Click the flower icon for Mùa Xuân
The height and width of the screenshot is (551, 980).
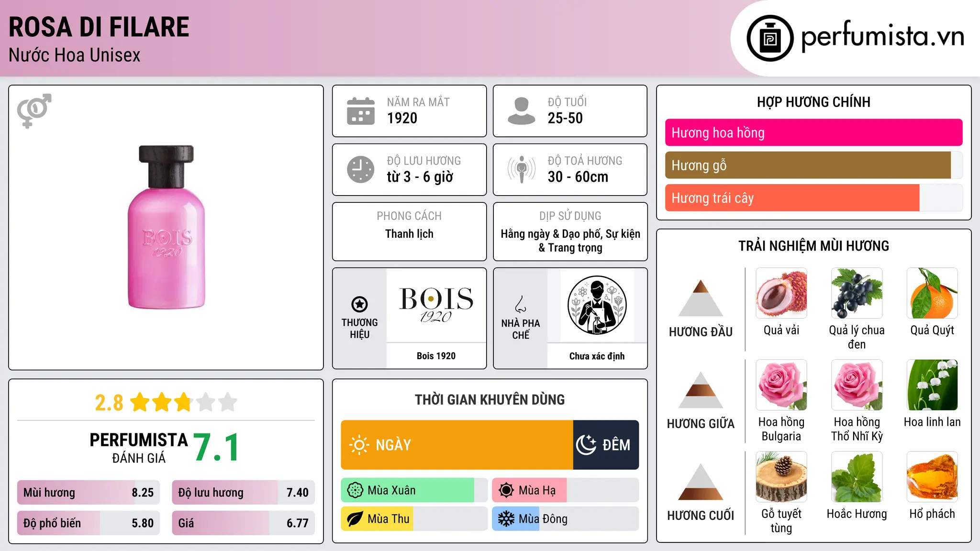tap(355, 490)
